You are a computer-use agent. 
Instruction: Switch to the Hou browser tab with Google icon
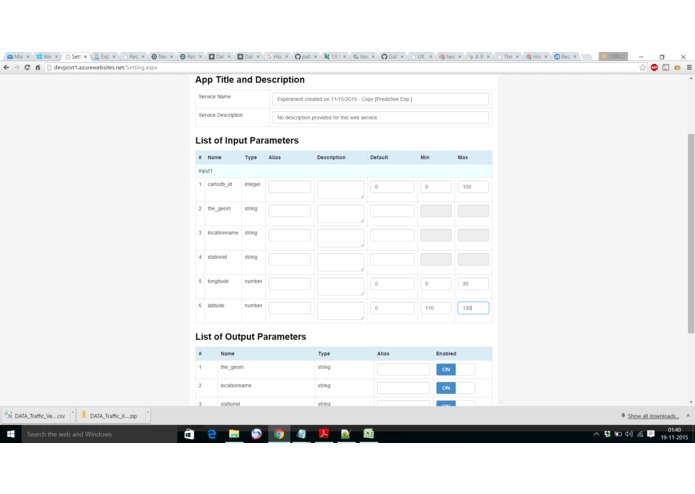click(x=276, y=57)
